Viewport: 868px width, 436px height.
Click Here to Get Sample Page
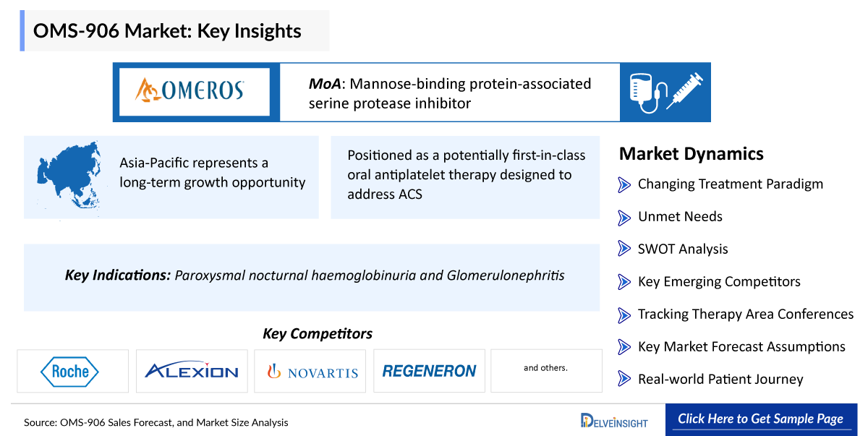coord(760,419)
